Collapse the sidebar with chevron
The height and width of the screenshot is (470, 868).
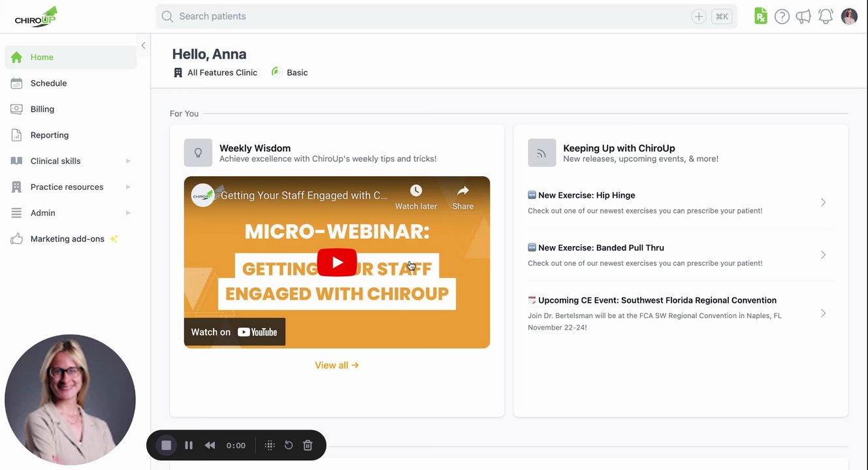coord(143,45)
